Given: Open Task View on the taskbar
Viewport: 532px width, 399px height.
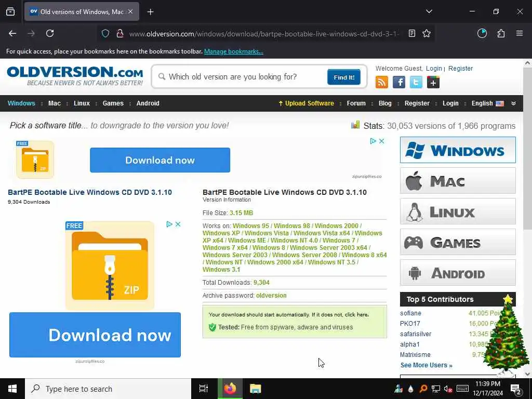Looking at the screenshot, I should (204, 389).
